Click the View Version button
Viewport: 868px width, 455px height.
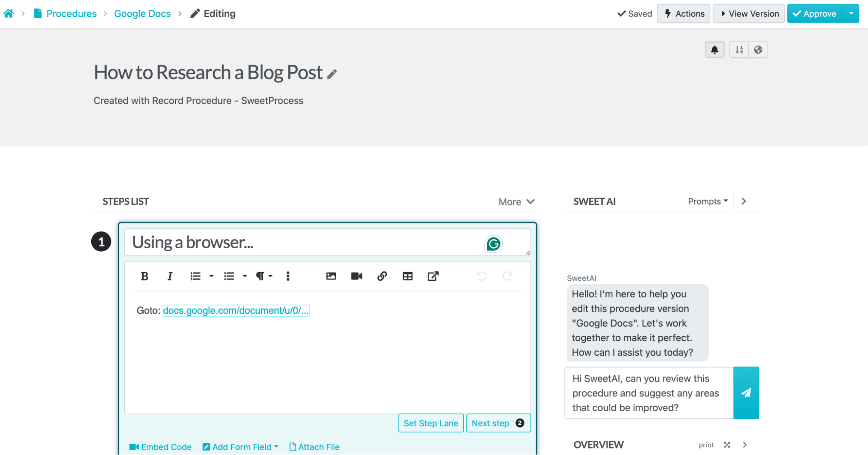[x=749, y=13]
